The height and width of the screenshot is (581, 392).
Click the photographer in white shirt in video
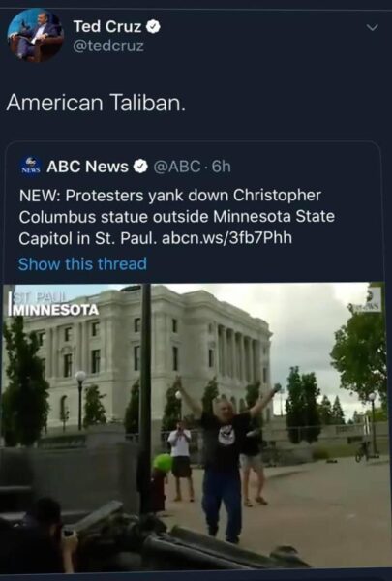[x=180, y=461]
